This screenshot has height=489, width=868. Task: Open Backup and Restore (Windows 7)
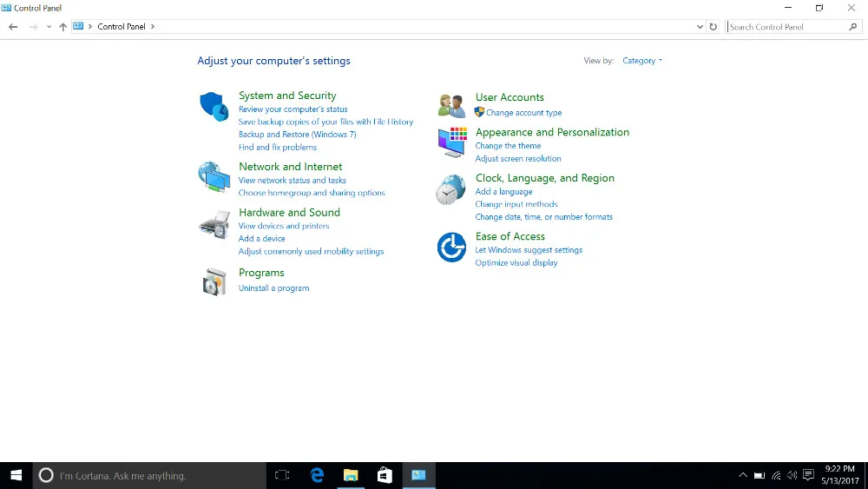pyautogui.click(x=297, y=134)
